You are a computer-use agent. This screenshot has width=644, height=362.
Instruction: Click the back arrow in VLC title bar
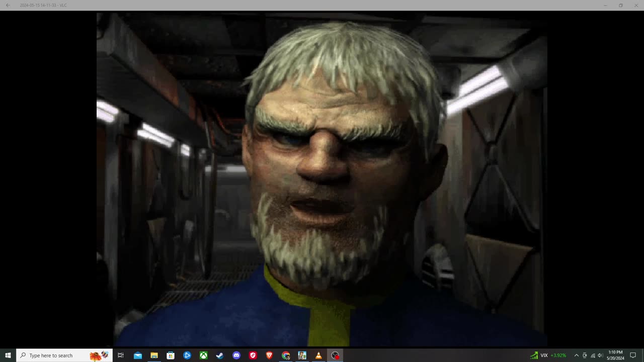click(x=8, y=5)
